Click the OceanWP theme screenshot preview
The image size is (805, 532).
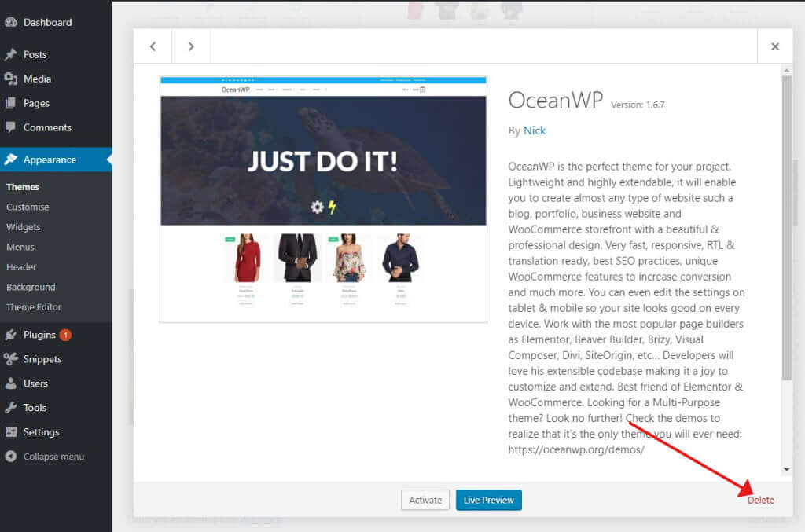click(x=323, y=196)
